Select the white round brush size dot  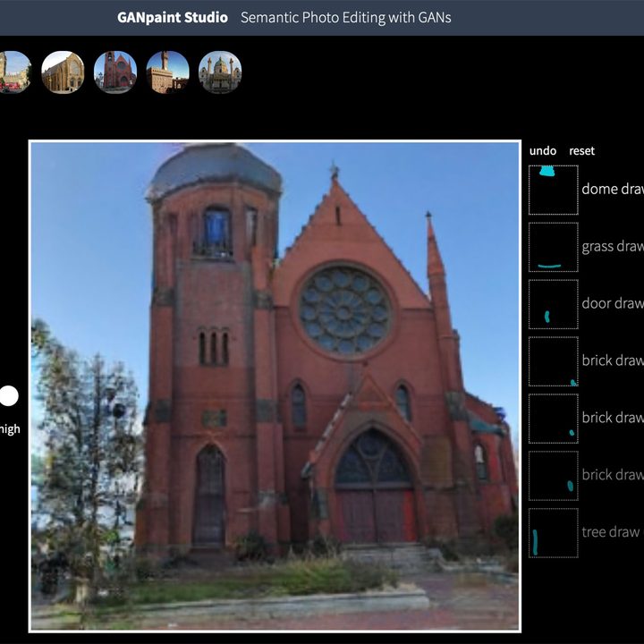pyautogui.click(x=9, y=396)
